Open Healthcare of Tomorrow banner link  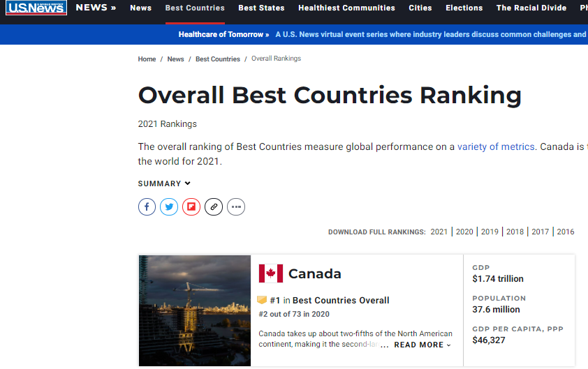click(223, 34)
